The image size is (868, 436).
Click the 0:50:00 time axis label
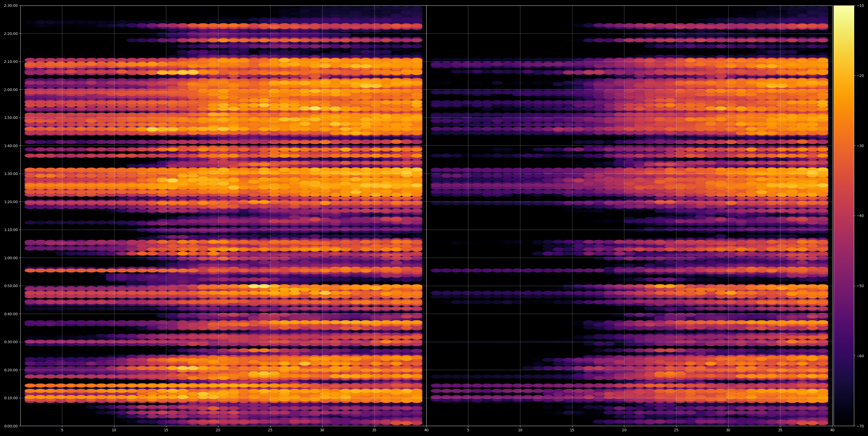pyautogui.click(x=11, y=286)
